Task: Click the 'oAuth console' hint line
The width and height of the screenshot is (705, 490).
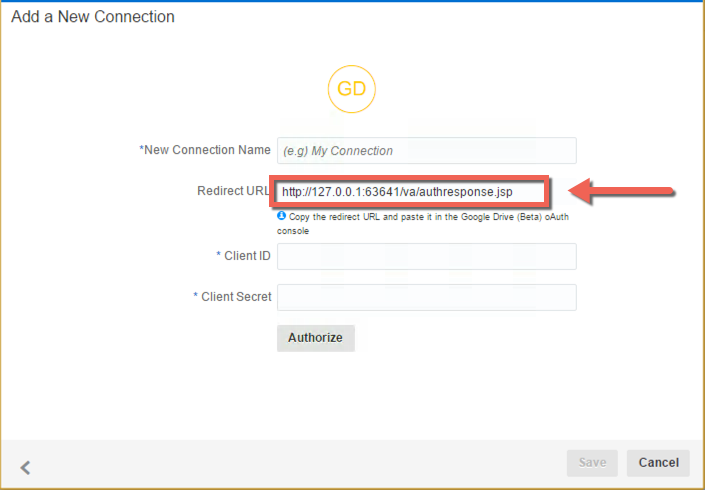Action: [x=293, y=230]
